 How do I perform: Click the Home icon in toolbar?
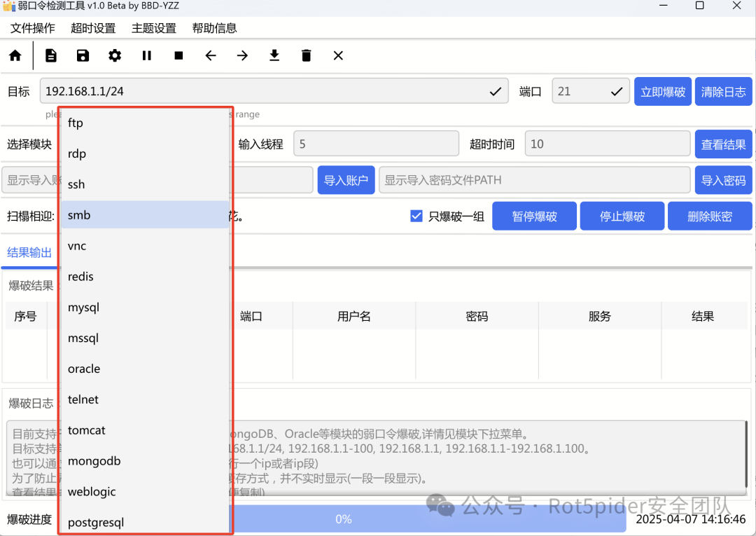coord(15,55)
